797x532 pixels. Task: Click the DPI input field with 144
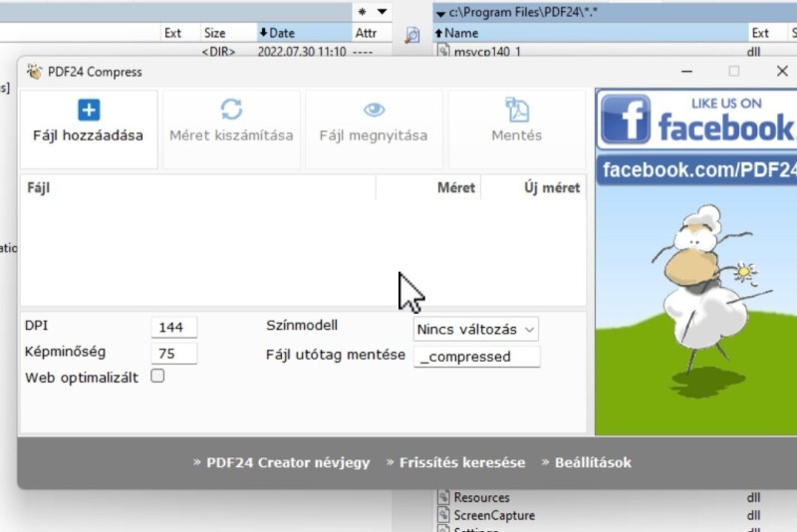click(x=173, y=327)
